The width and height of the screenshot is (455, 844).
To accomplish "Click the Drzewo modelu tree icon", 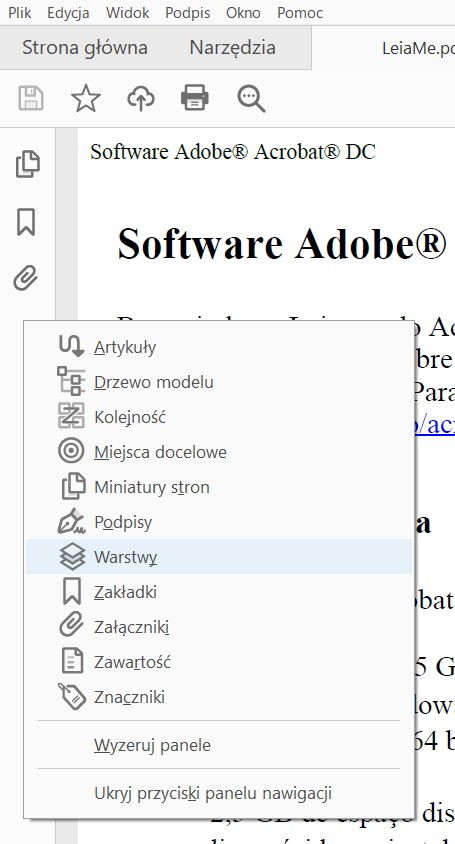I will (71, 381).
